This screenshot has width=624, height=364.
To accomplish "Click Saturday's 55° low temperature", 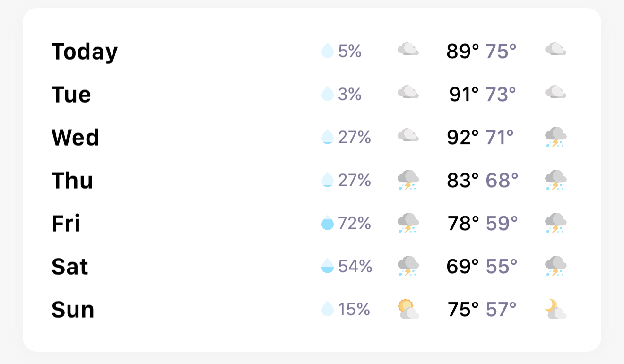I will pos(501,266).
